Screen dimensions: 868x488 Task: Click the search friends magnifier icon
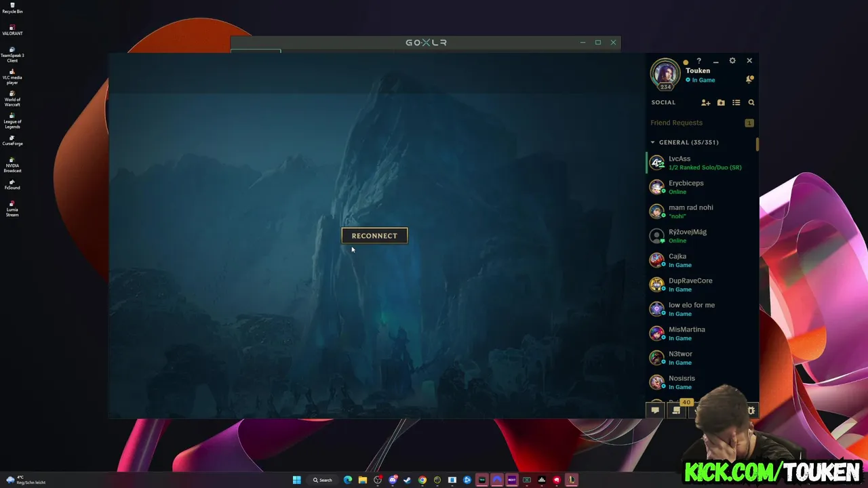coord(751,102)
